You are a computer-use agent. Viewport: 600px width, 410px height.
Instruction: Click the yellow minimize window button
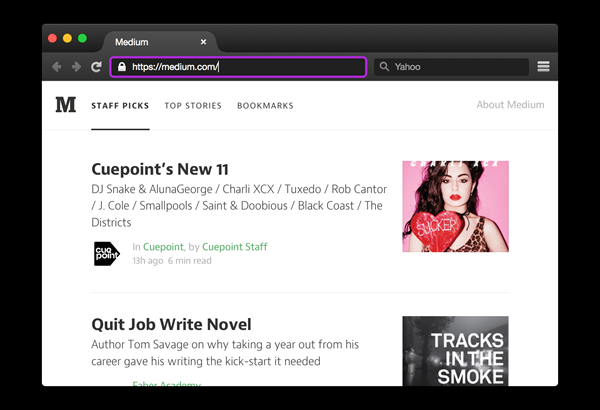pyautogui.click(x=67, y=38)
